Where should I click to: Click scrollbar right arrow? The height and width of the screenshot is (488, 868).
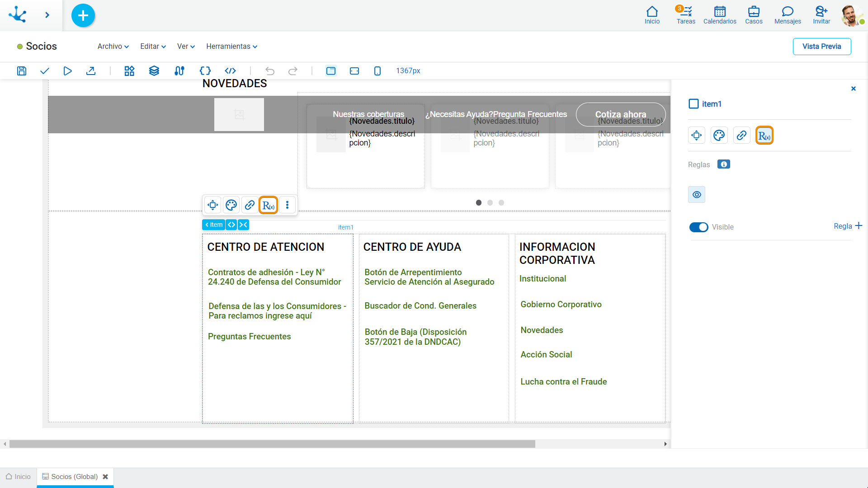tap(665, 444)
